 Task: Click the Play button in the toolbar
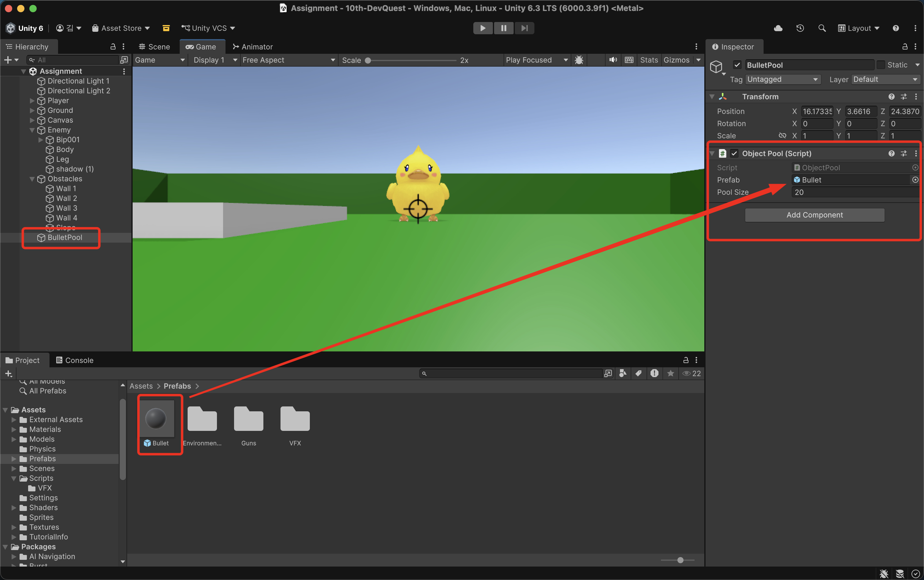pos(483,28)
